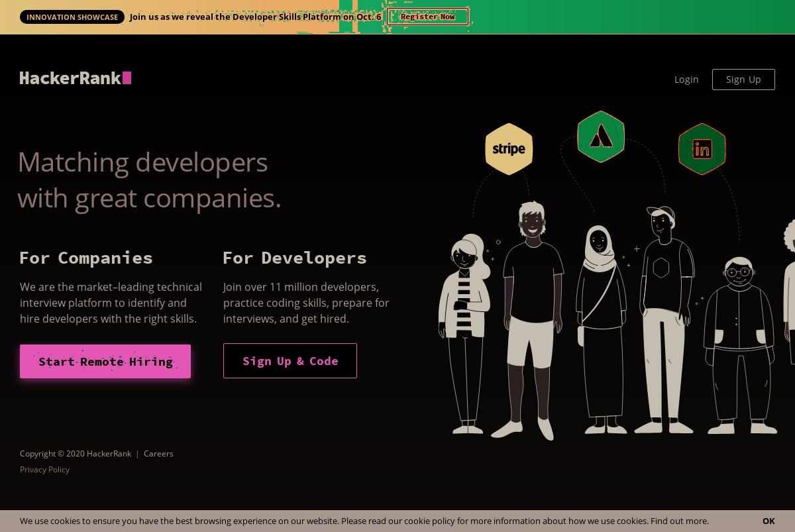
Task: Click the banner text about Developer Skills Platform
Action: coord(256,17)
